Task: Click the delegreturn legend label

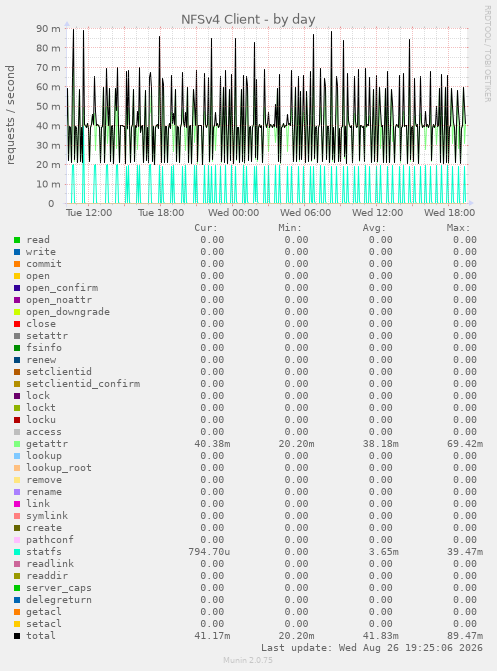Action: [x=59, y=600]
